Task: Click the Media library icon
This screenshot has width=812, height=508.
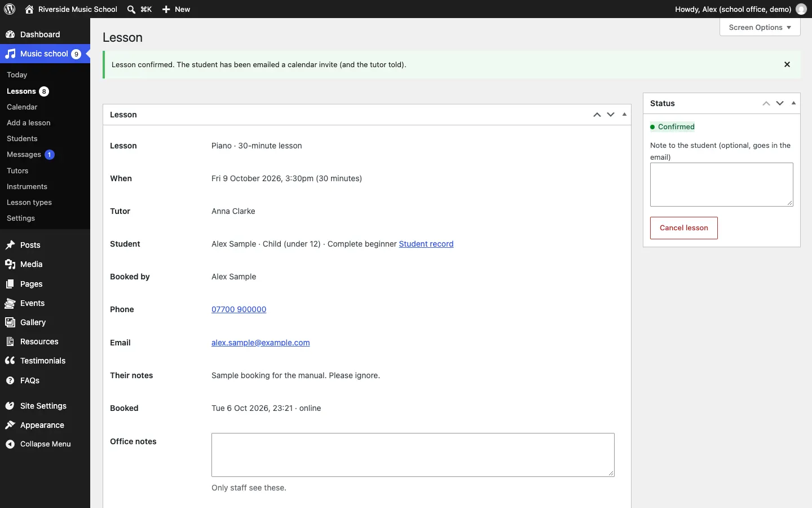Action: [x=10, y=264]
